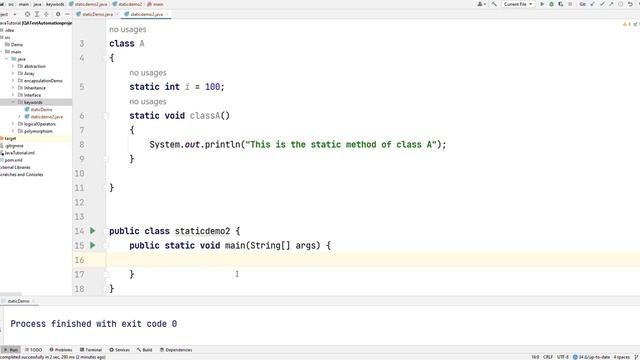Select the target folder in project tree
The width and height of the screenshot is (640, 360).
pyautogui.click(x=11, y=138)
